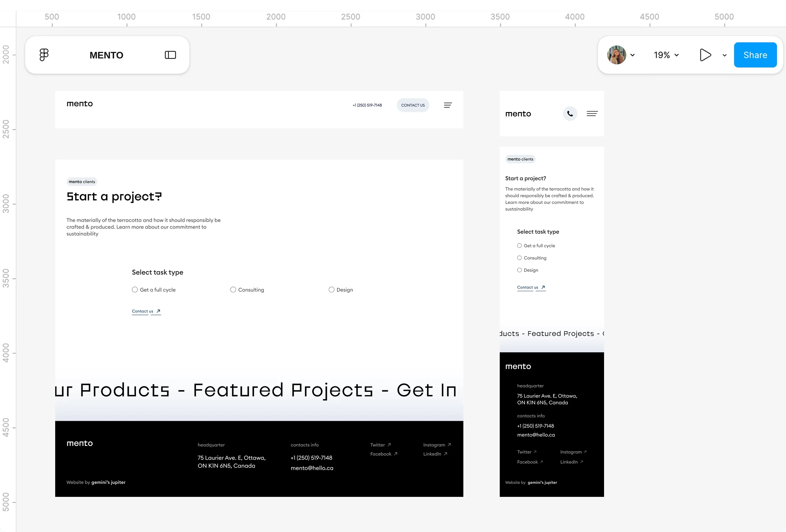Select the desktop 'Design' radio button

point(331,290)
